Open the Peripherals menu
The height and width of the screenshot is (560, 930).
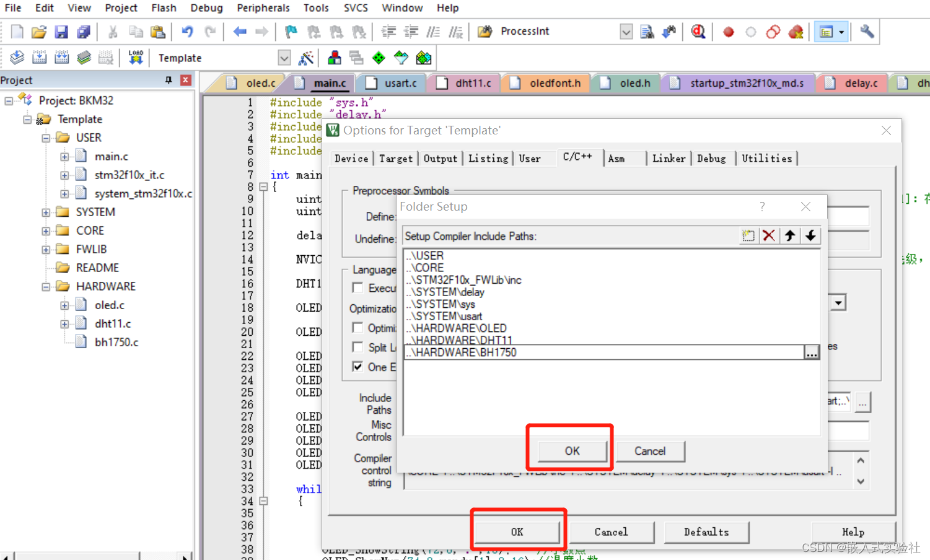pyautogui.click(x=263, y=7)
